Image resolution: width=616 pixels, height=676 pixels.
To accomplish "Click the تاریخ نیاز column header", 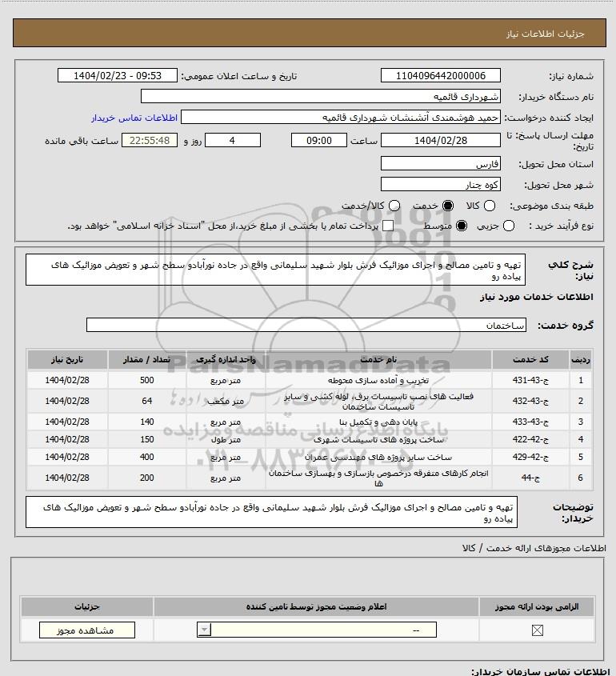I will point(67,359).
